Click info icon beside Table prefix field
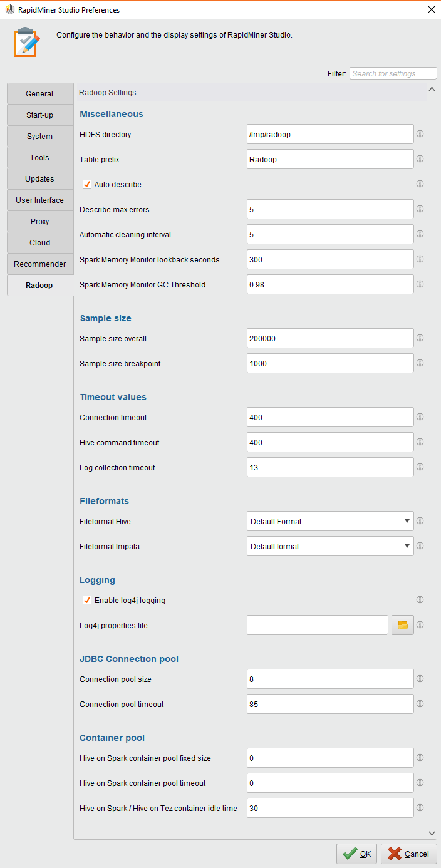441x868 pixels. tap(420, 159)
